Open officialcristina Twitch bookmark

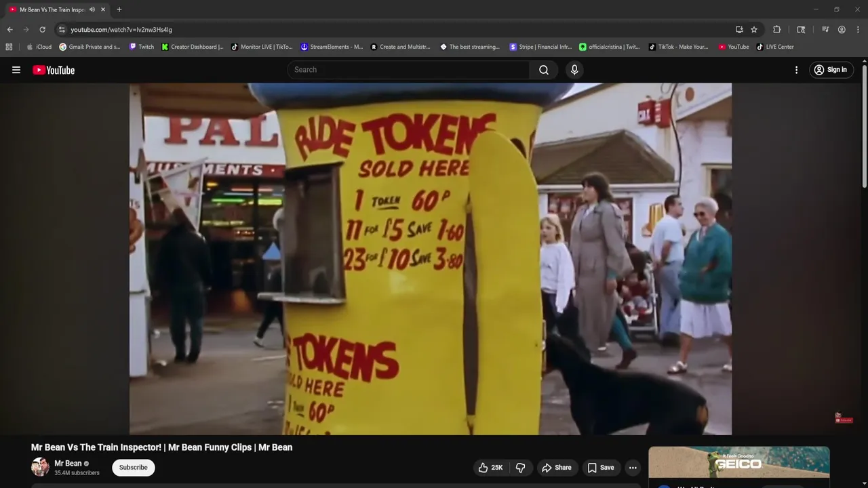[610, 47]
